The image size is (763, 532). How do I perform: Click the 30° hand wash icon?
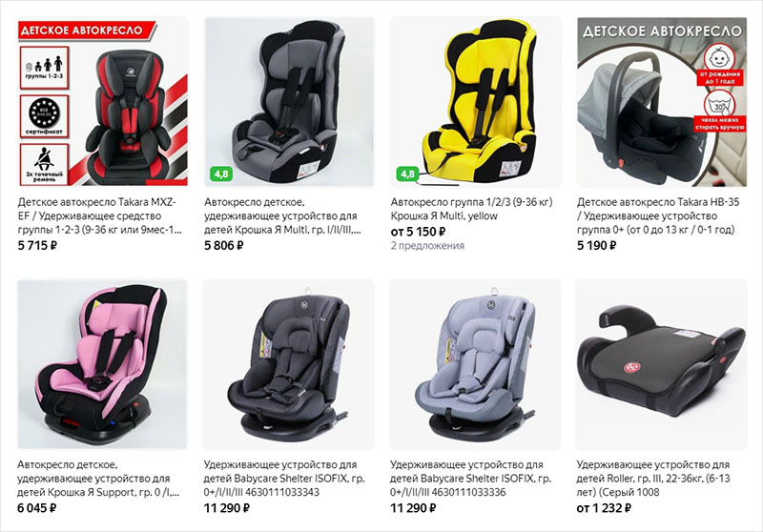tap(720, 110)
